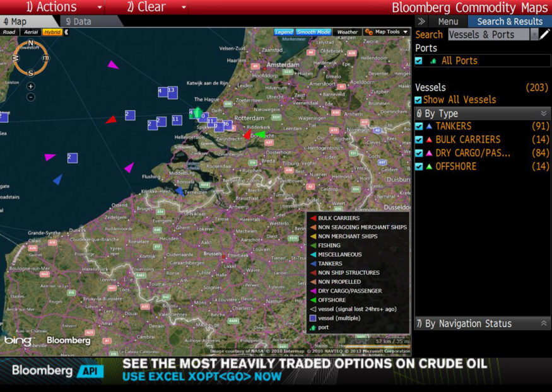
Task: Select the Aerial map view
Action: 31,32
